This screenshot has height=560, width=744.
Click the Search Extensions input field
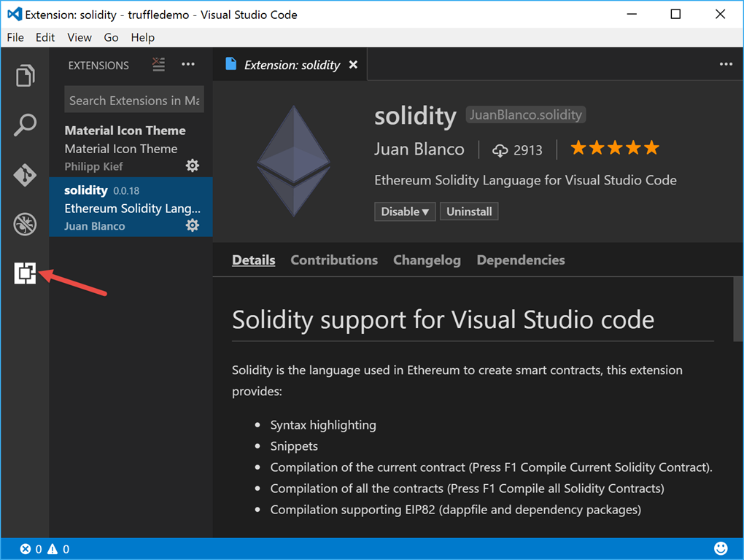tap(134, 100)
